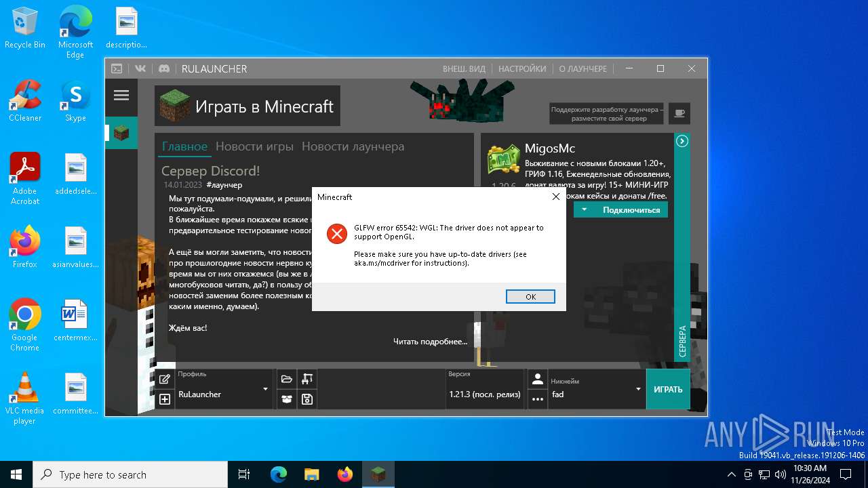Open Microsoft Edge desktop shortcut
This screenshot has width=868, height=488.
point(75,33)
